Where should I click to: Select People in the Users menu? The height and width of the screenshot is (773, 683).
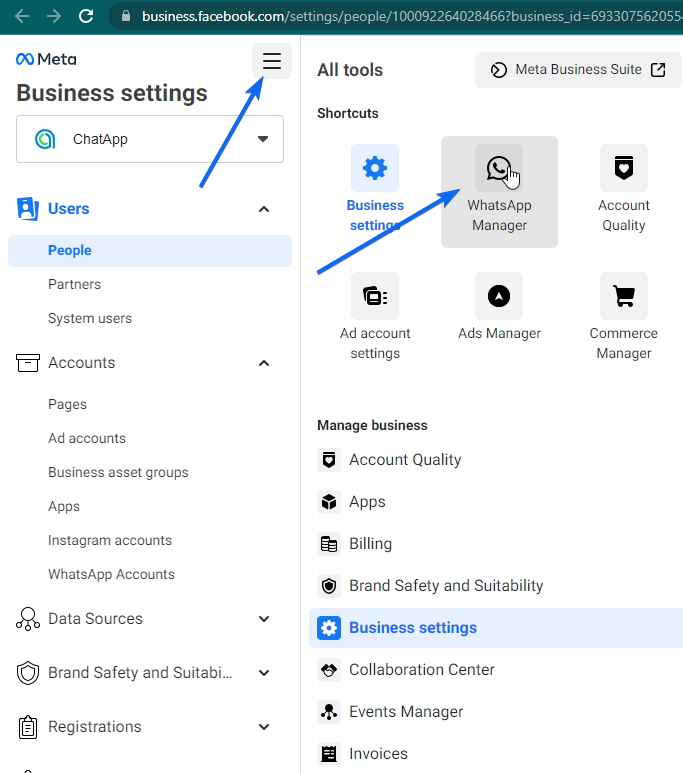click(70, 251)
